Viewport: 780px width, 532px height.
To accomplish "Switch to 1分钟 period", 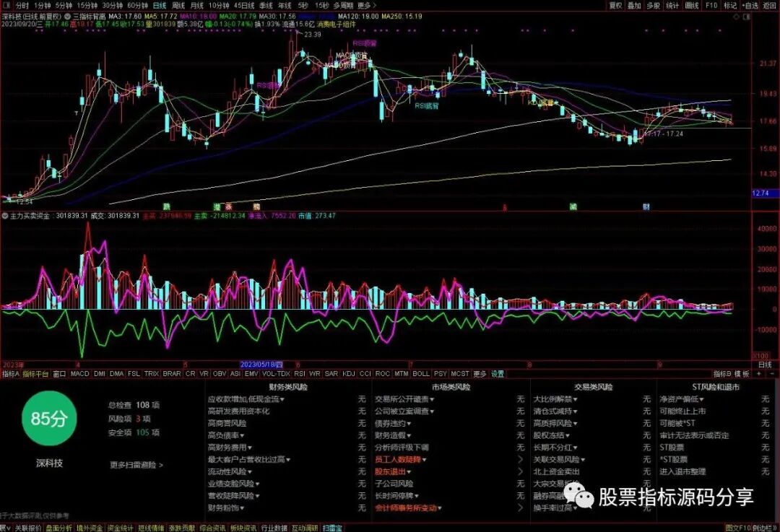I will [x=43, y=6].
